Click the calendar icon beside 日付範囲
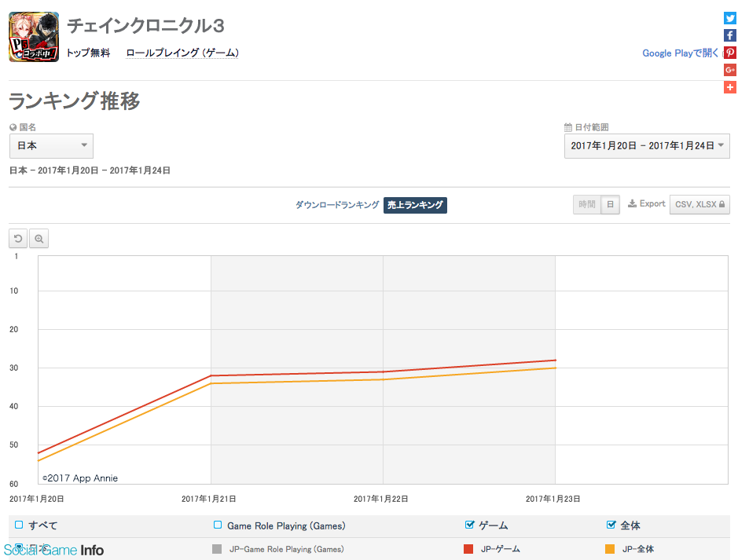Screen dimensions: 738x560 [x=568, y=127]
